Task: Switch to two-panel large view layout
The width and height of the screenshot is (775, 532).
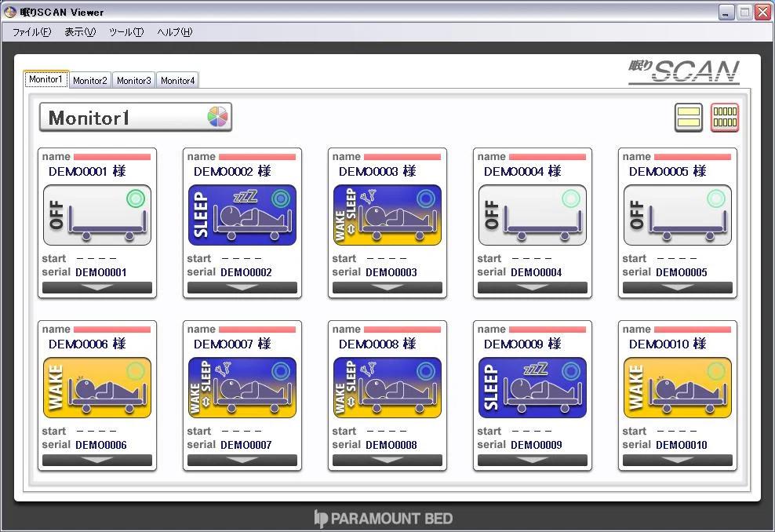Action: [689, 117]
